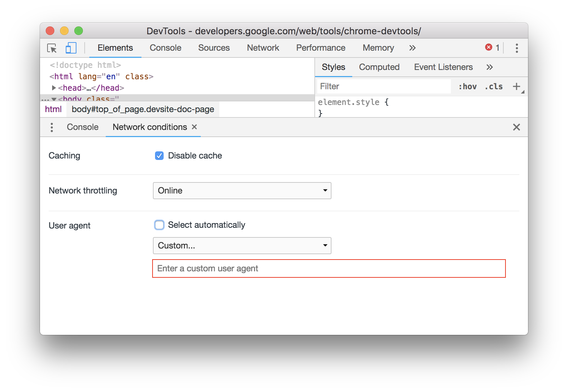Click the custom user agent text field

pos(329,268)
